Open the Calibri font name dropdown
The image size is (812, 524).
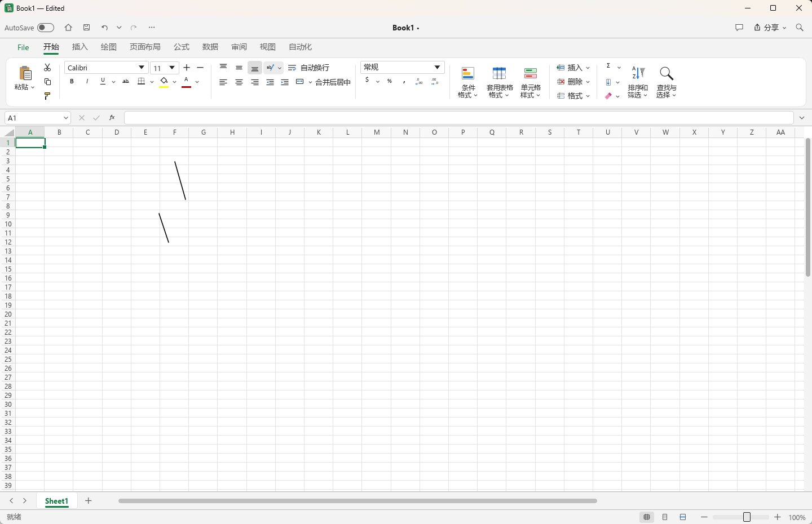(142, 68)
